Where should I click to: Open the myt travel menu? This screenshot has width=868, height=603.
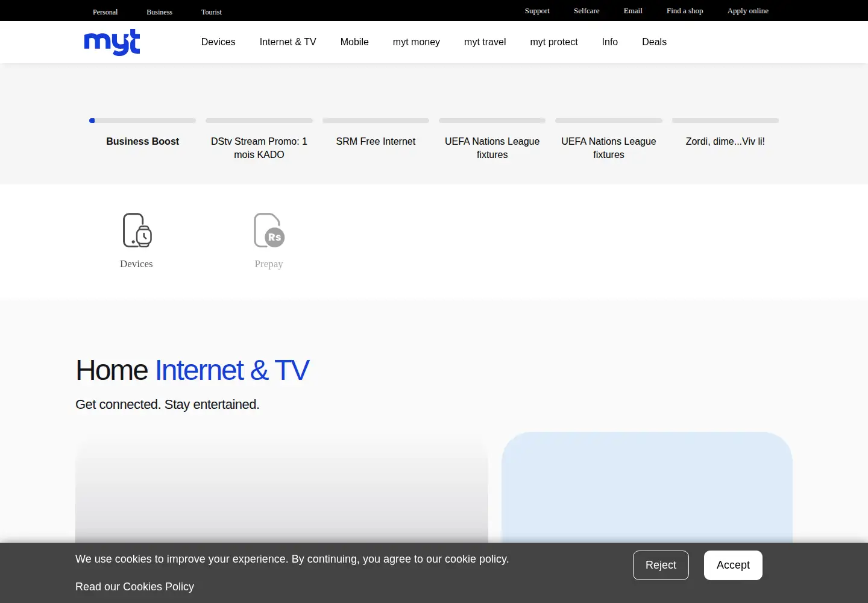coord(485,42)
